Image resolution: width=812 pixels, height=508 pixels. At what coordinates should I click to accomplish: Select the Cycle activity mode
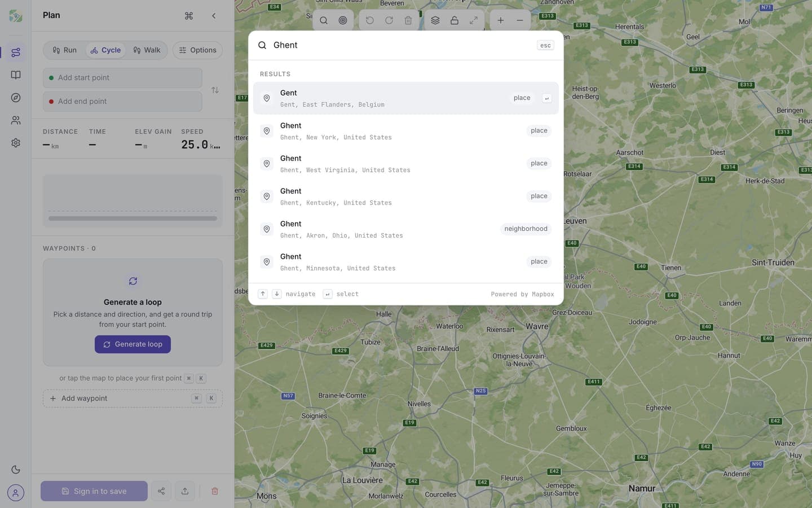point(105,50)
